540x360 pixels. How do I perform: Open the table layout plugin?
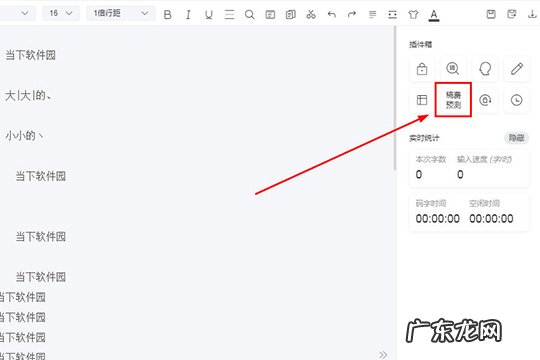tap(422, 100)
